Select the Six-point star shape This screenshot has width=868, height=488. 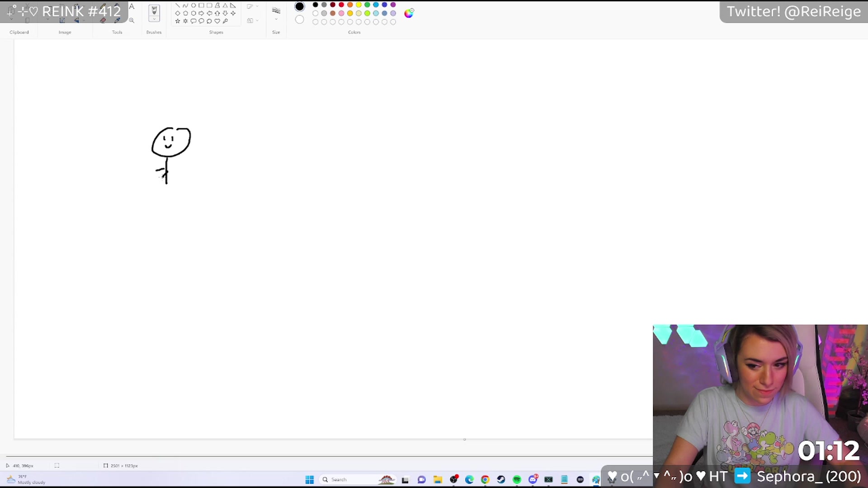pos(185,21)
